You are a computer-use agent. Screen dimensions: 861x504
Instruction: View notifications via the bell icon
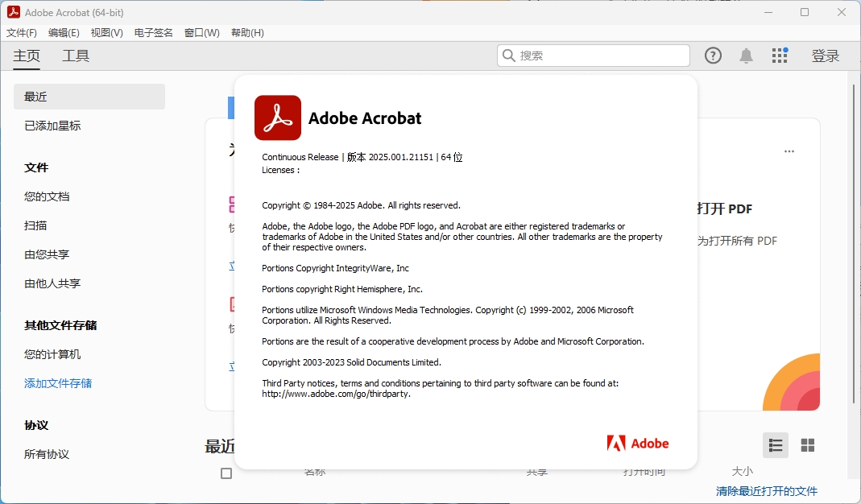click(x=745, y=56)
